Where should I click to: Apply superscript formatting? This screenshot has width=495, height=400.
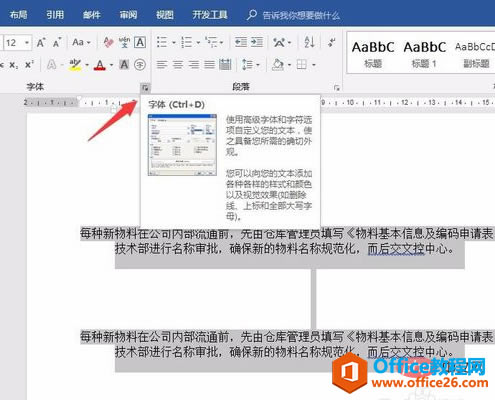pyautogui.click(x=29, y=65)
